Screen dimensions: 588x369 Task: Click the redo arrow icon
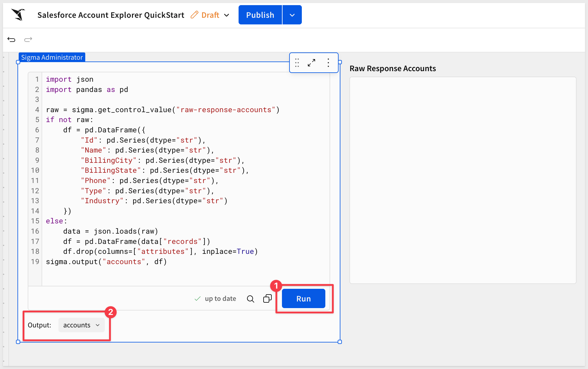(28, 39)
